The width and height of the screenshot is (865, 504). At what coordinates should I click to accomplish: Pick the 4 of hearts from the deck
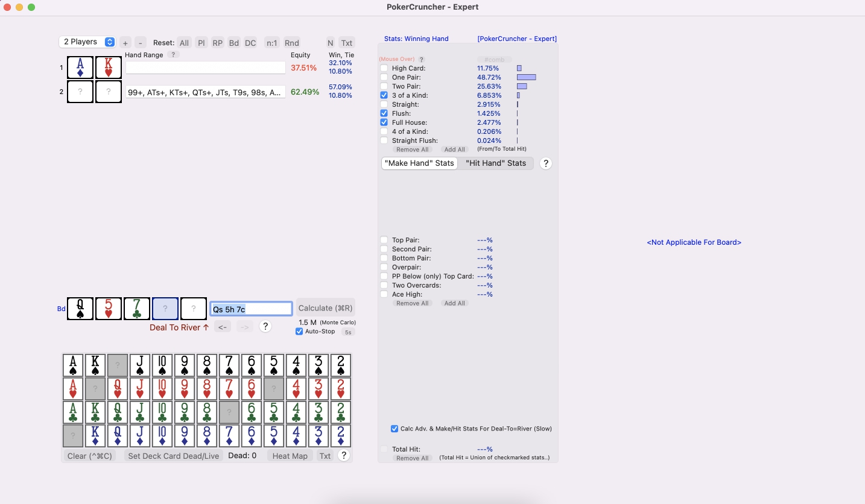pyautogui.click(x=296, y=389)
